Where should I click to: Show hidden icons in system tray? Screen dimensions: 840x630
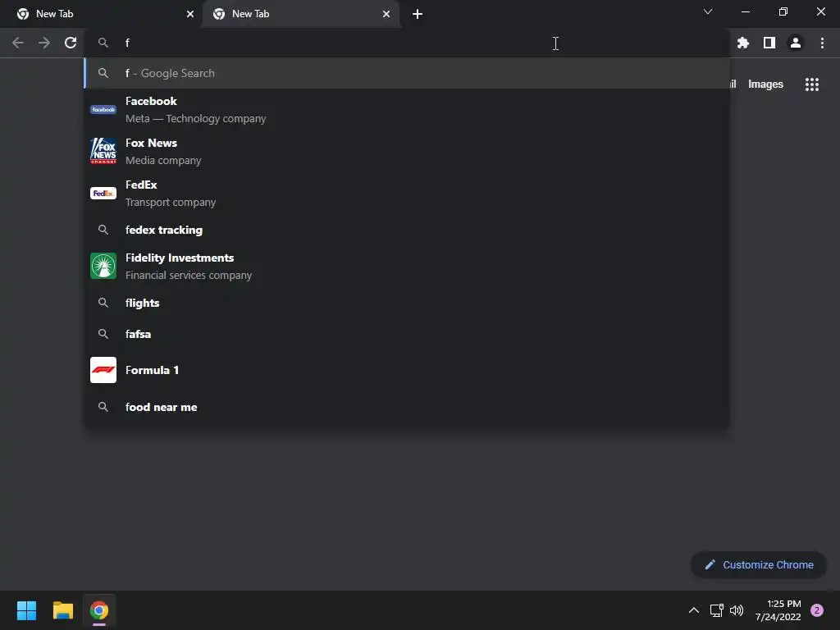tap(694, 610)
